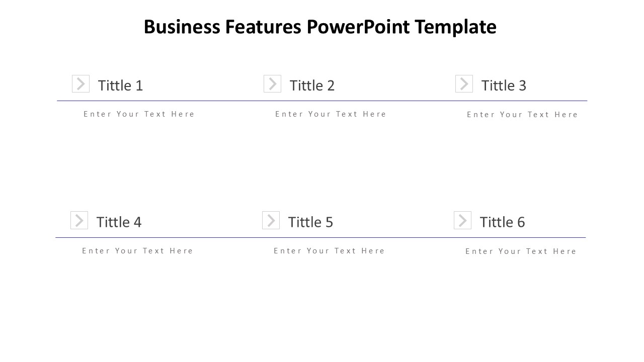This screenshot has width=644, height=362.
Task: Click the arrow icon beside Tittle 2
Action: tap(272, 84)
